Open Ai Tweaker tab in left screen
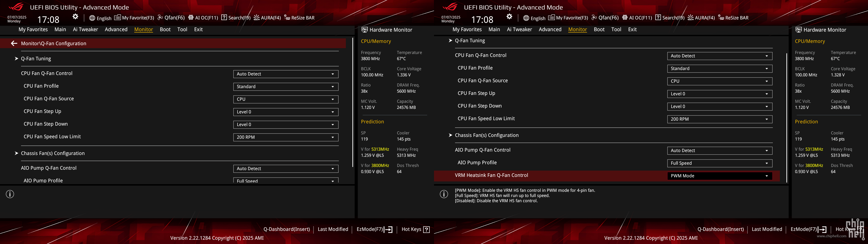868x244 pixels. [x=85, y=30]
